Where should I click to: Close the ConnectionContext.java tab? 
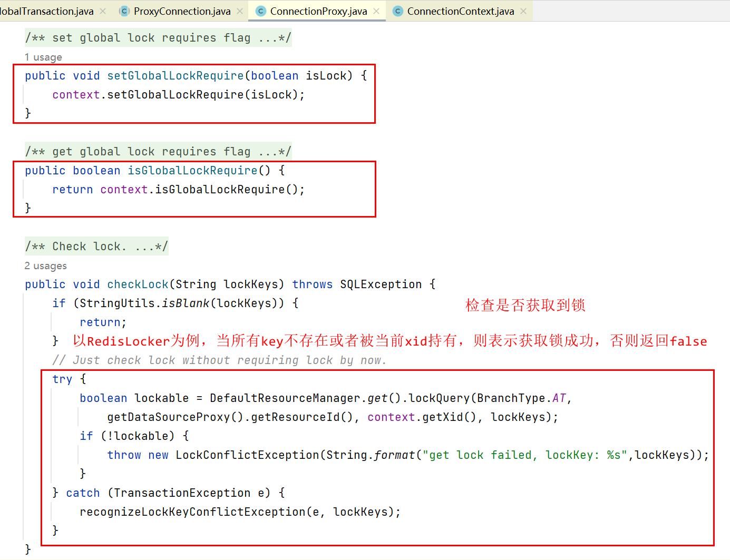[523, 11]
